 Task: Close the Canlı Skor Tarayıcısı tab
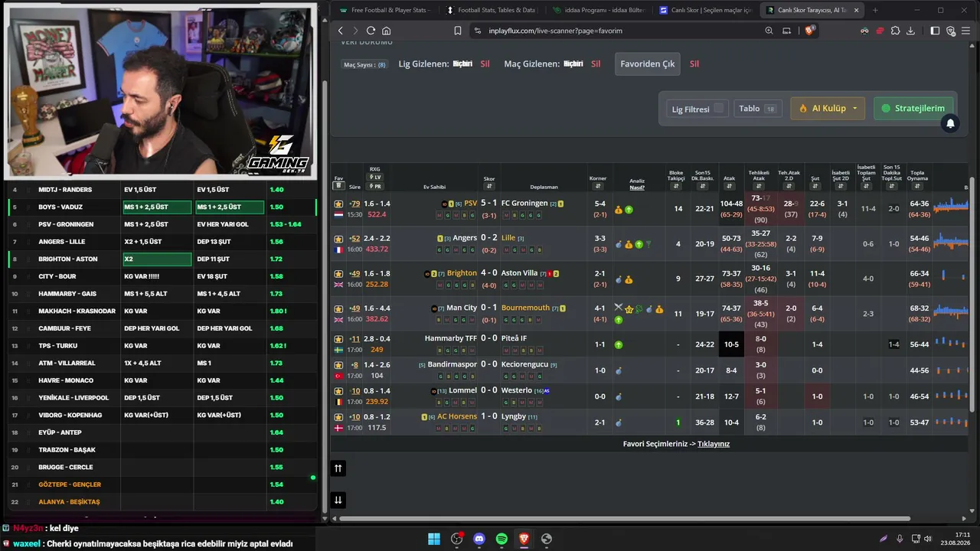(857, 10)
